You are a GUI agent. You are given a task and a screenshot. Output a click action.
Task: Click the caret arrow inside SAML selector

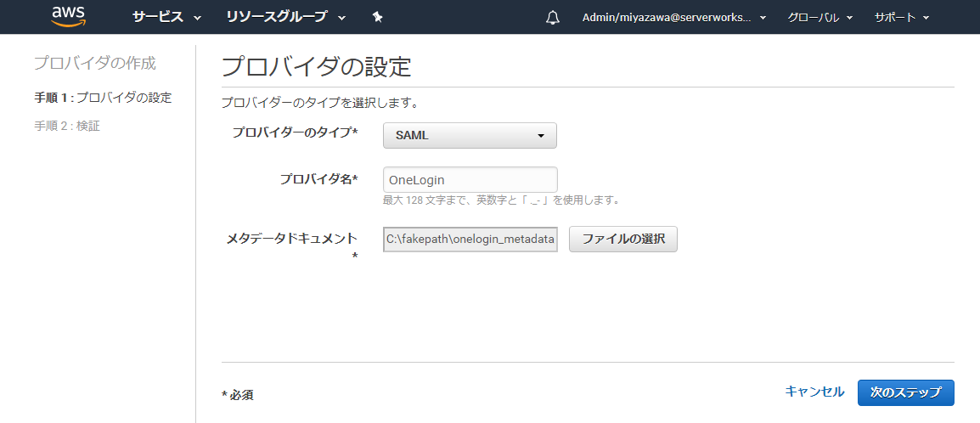coord(541,136)
